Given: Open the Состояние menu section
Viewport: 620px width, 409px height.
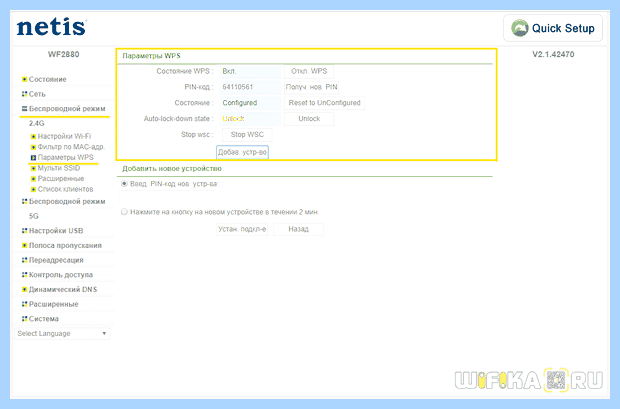Looking at the screenshot, I should point(47,79).
